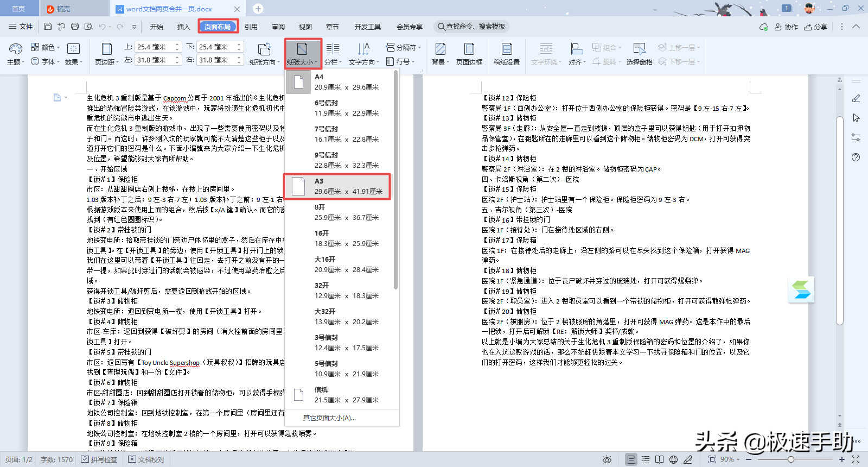Screen dimensions: 868x467
Task: Click the top margin 上 input field
Action: pos(155,47)
